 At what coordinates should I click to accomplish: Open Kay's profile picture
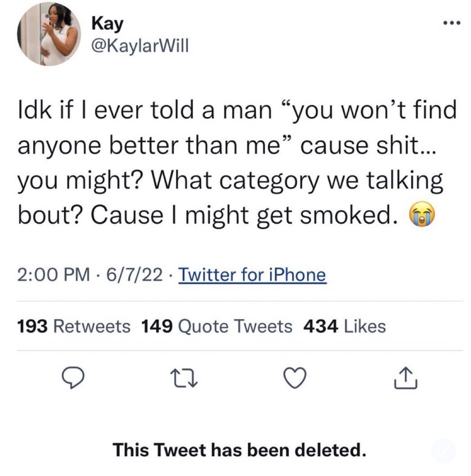49,34
